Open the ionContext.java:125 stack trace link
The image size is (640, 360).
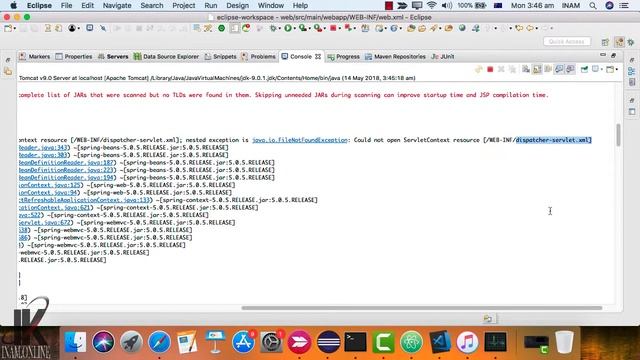point(50,185)
